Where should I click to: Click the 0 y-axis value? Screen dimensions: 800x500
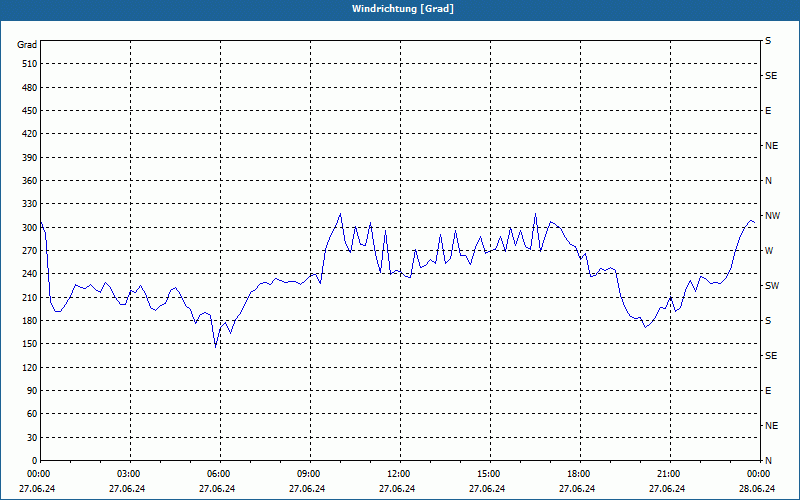(34, 461)
